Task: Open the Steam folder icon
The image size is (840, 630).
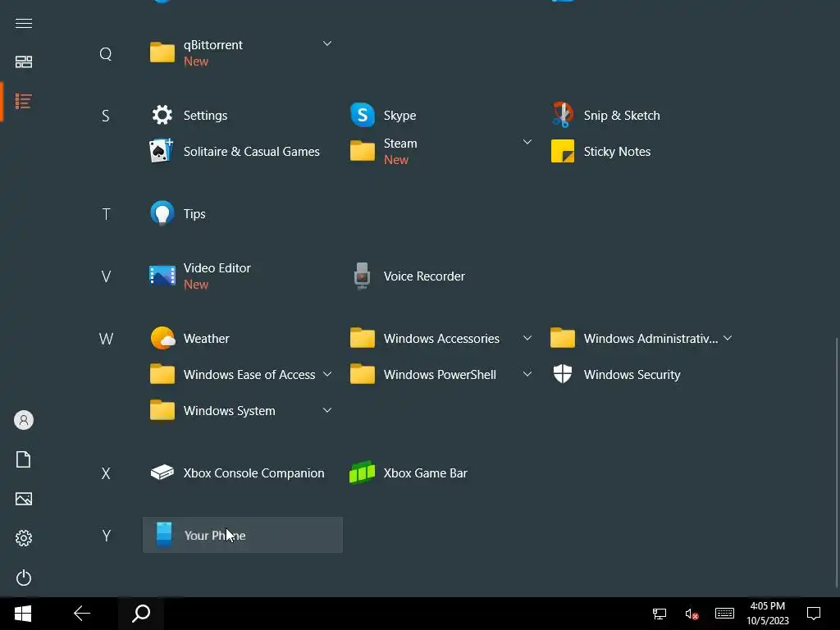Action: pos(362,151)
